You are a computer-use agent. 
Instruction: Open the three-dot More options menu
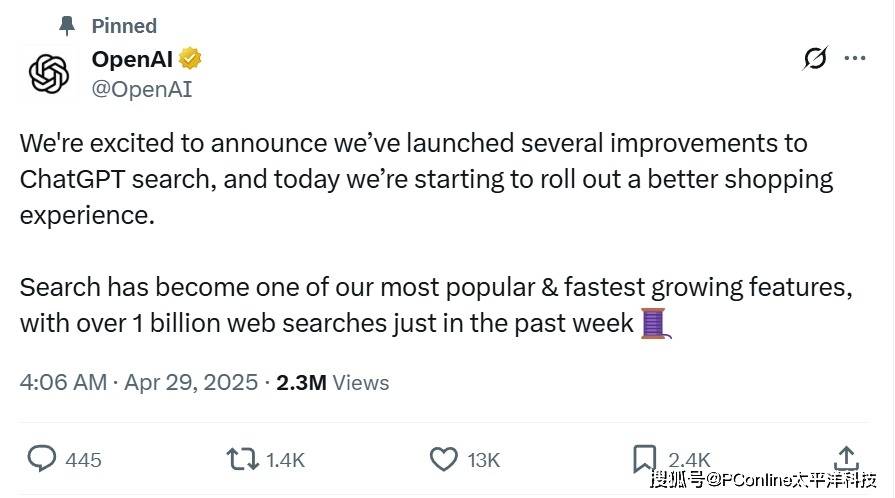(855, 59)
